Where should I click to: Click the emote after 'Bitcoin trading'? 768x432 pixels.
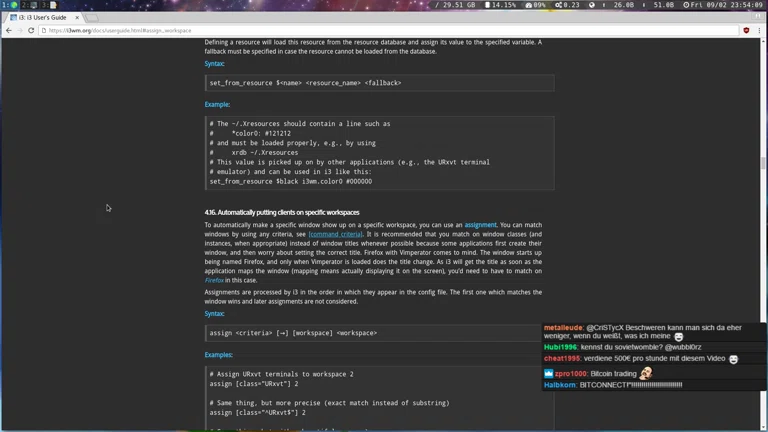(646, 373)
